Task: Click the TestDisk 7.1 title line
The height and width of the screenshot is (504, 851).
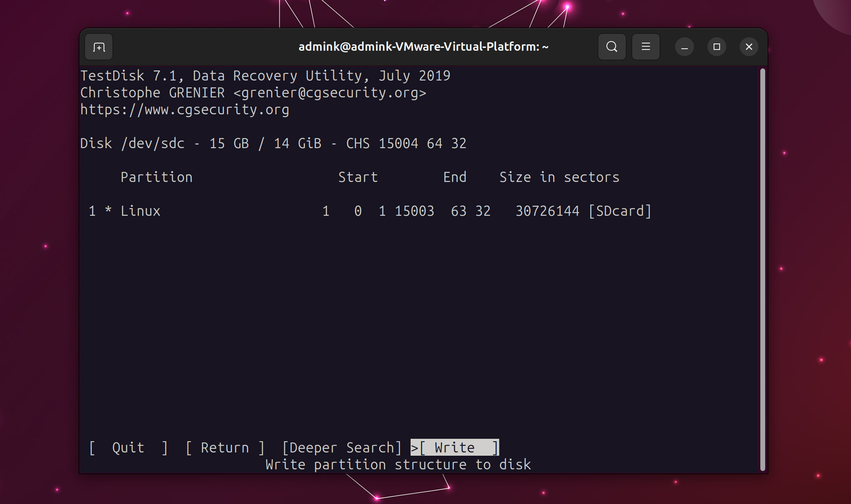Action: pos(265,76)
